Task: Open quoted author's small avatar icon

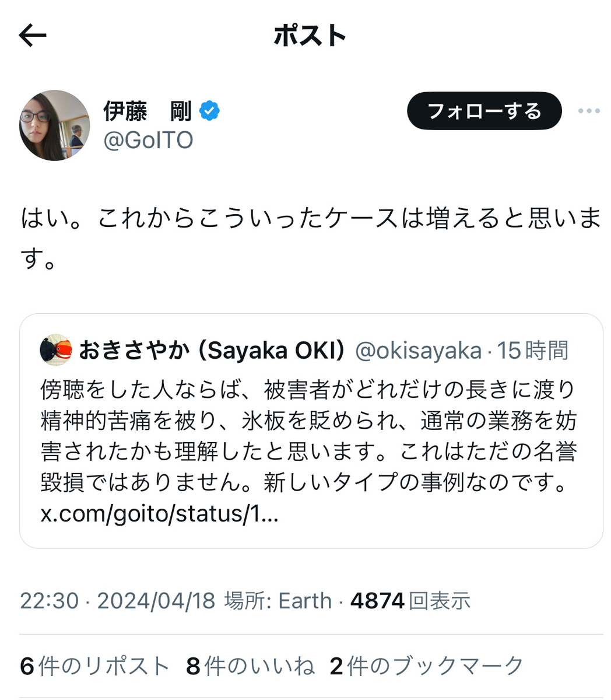Action: coord(55,350)
